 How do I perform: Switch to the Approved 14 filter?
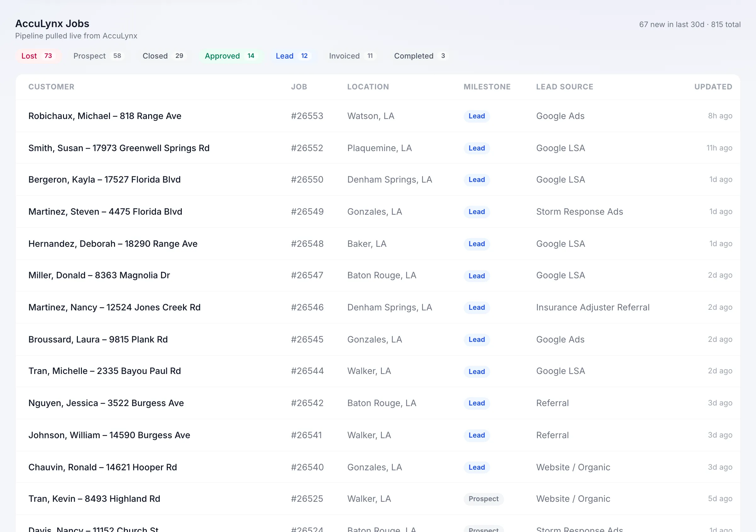[231, 56]
